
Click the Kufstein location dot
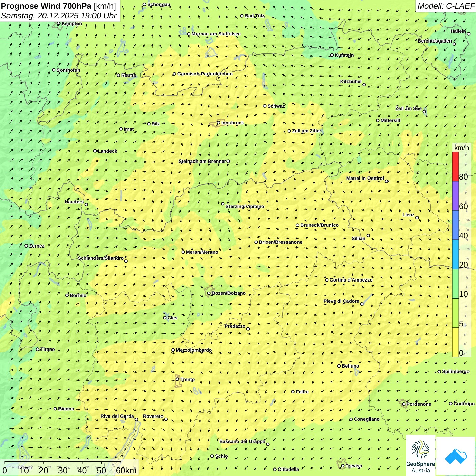pos(332,55)
